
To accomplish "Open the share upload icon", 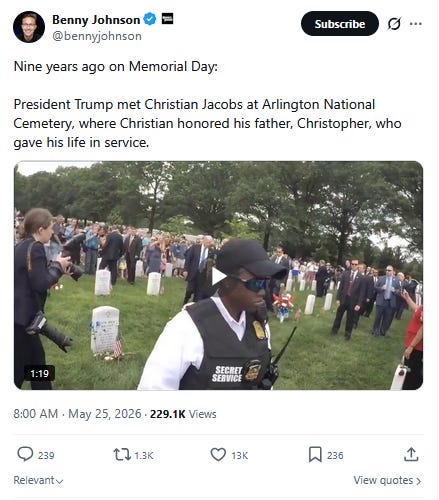I will 411,454.
